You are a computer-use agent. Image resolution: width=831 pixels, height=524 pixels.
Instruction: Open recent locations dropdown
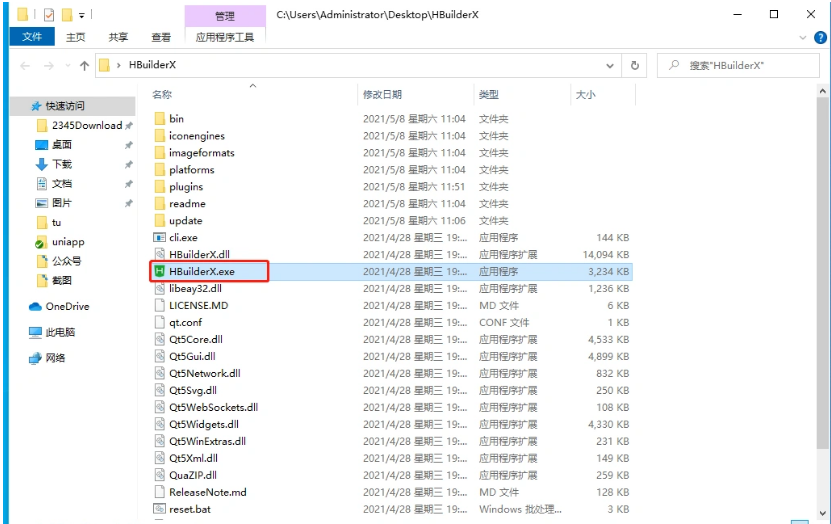tap(68, 66)
